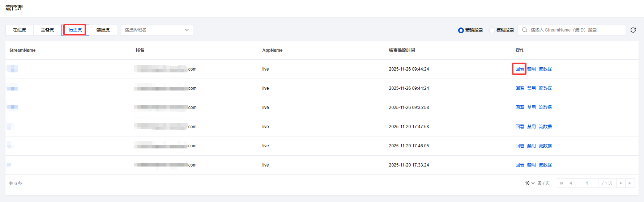Click 回看 for the stream ended 17:33:24
Screen dimensions: 644x202
coord(520,165)
